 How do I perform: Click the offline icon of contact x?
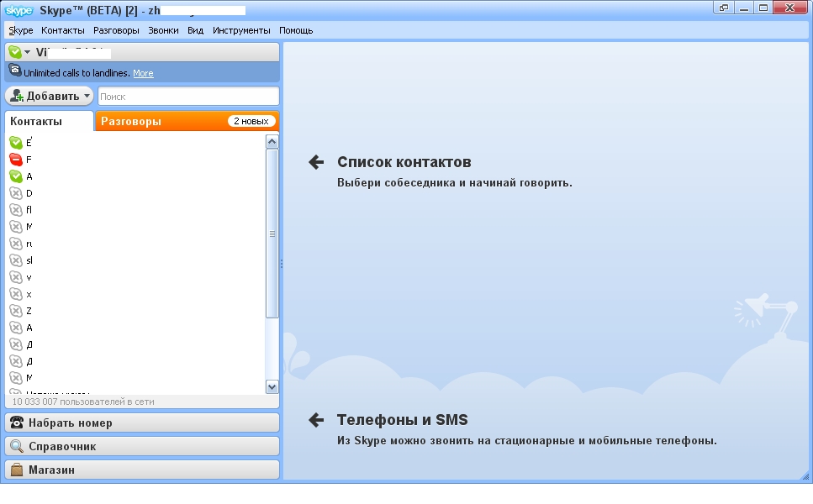point(16,294)
